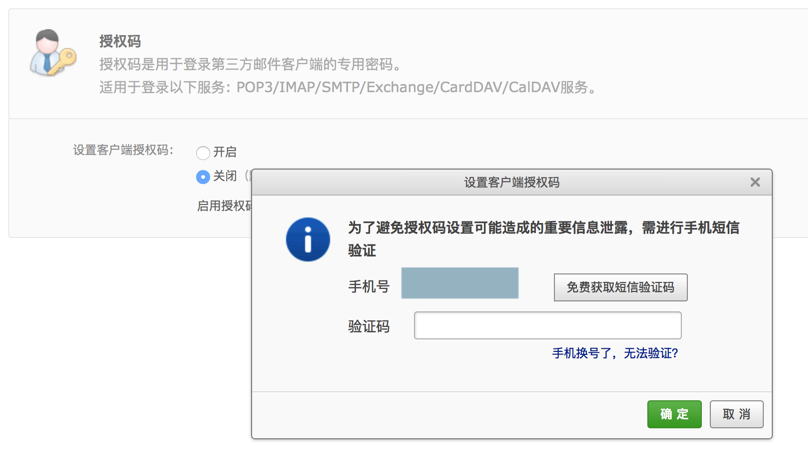The height and width of the screenshot is (461, 808).
Task: Click the 设置客户端授权码: setting label
Action: [x=123, y=151]
